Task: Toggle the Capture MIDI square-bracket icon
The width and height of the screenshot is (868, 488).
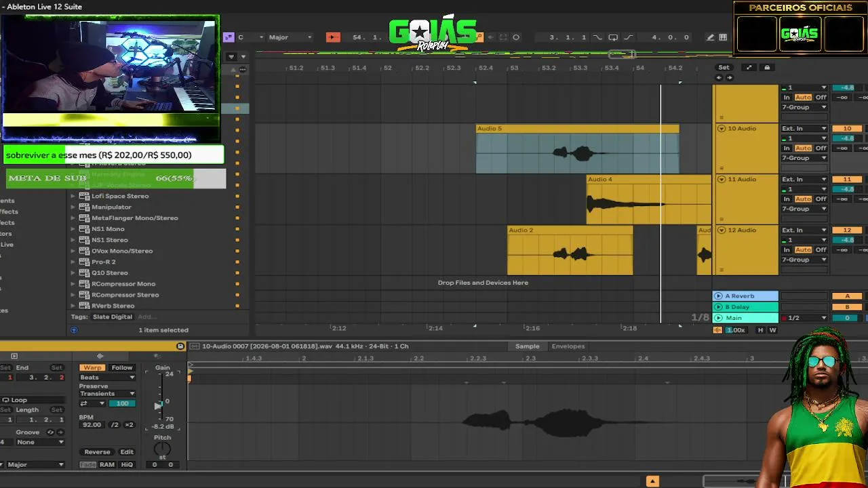Action: [503, 37]
